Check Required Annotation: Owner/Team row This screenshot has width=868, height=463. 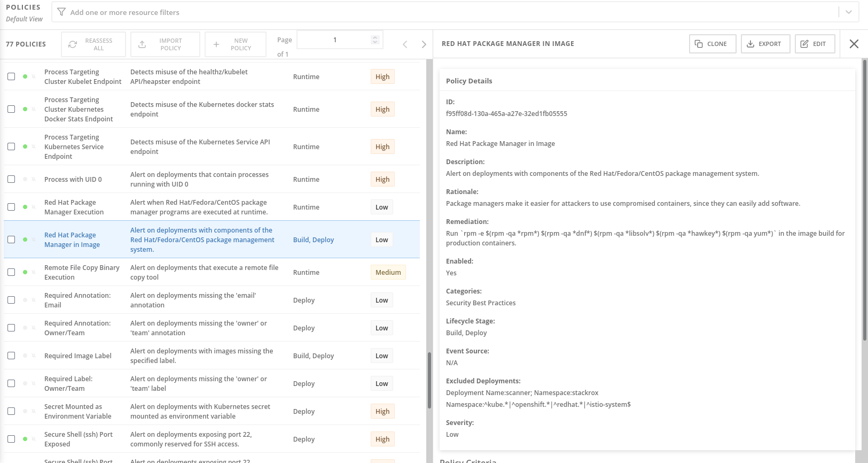(x=11, y=328)
